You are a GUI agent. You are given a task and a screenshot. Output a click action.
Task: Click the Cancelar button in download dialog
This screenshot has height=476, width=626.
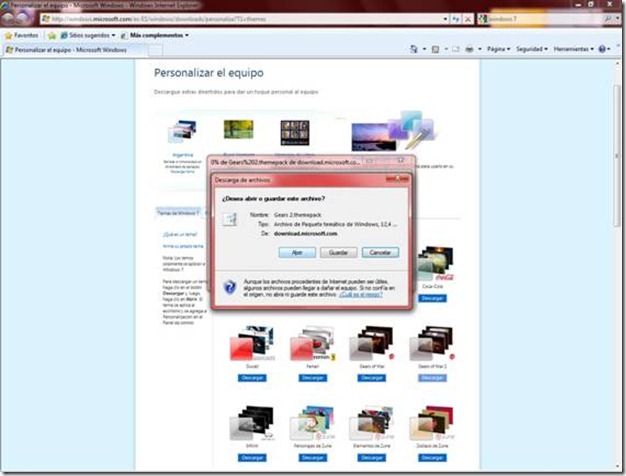pos(380,253)
